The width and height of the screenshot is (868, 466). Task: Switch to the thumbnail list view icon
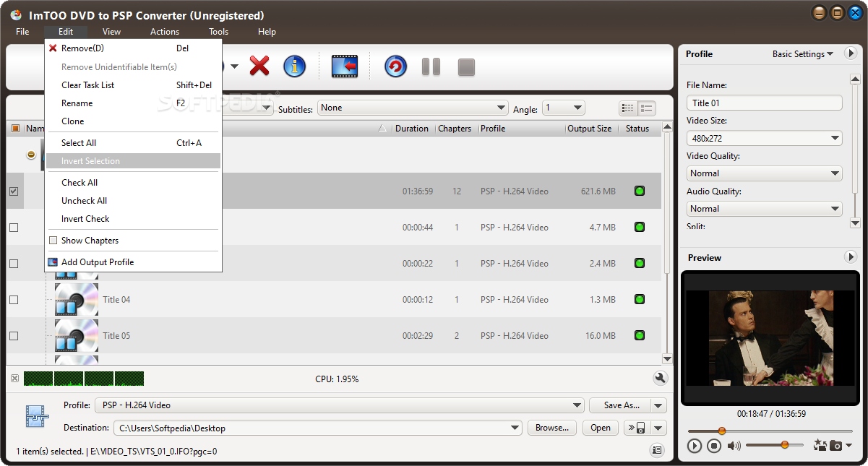(x=646, y=108)
